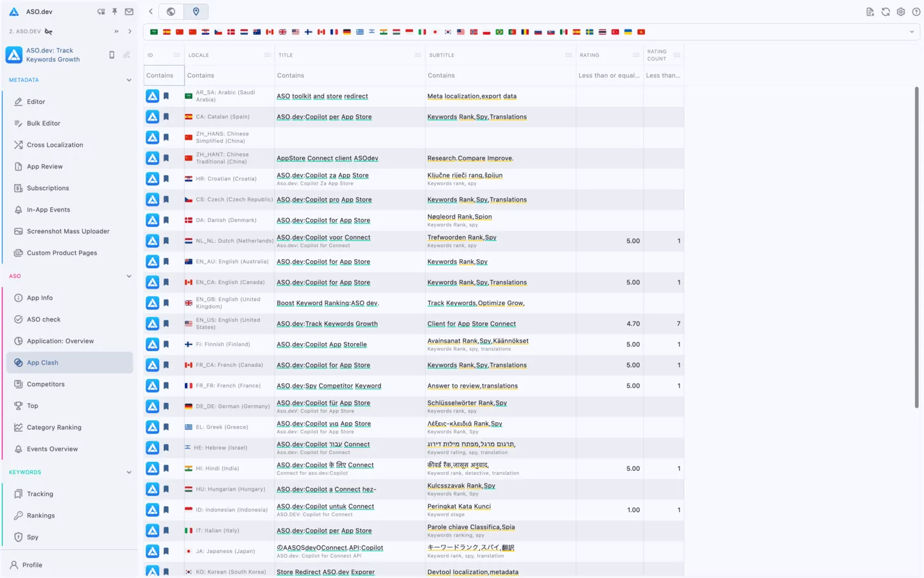Viewport: 924px width, 578px height.
Task: Select the location pin view toggle
Action: pyautogui.click(x=196, y=12)
